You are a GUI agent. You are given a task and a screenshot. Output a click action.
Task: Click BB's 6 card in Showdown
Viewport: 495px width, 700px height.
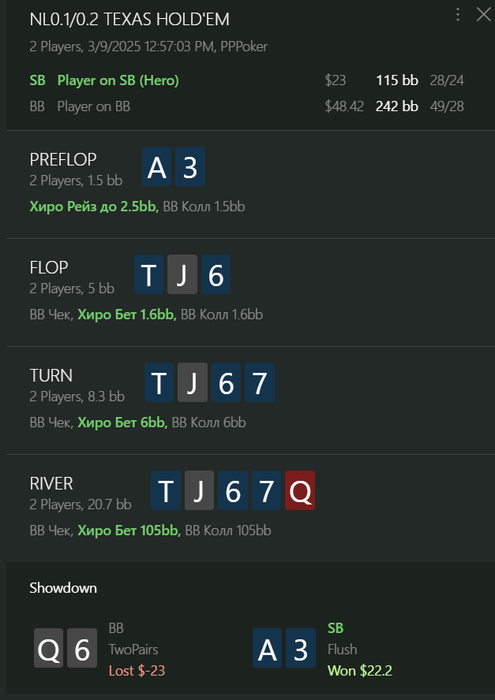pos(82,648)
